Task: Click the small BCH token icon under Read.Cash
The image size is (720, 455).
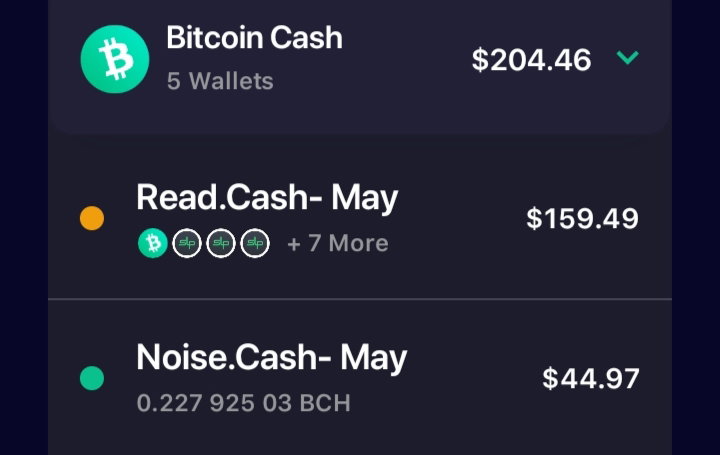Action: [153, 243]
